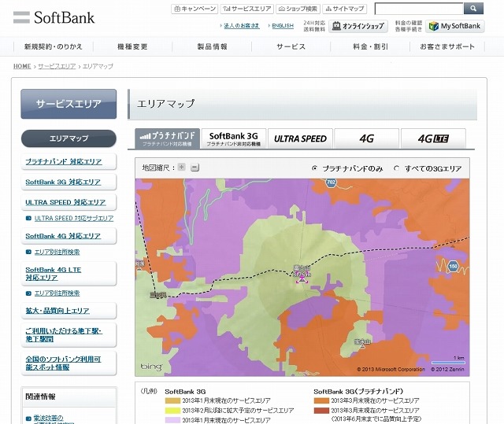
Task: Click dark red 品質向上予定 legend swatch
Action: click(x=321, y=411)
